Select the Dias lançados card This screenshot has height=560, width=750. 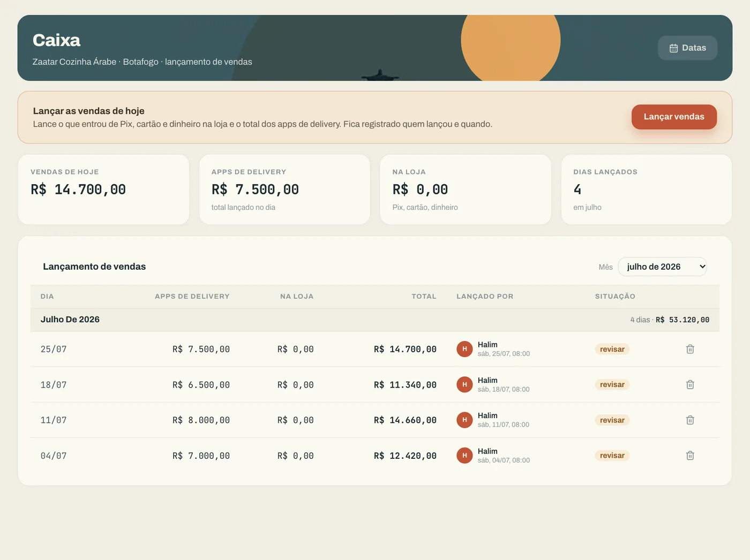[x=647, y=190]
